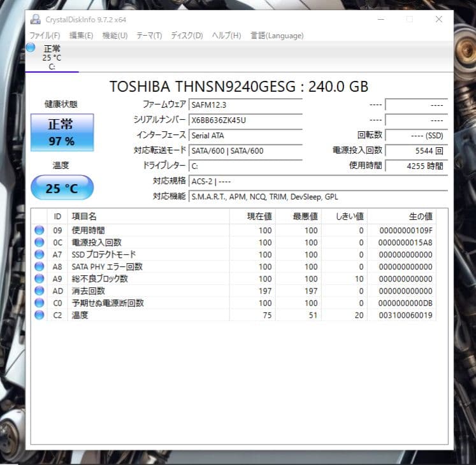This screenshot has width=476, height=465.
Task: Click threshold value 10 in 総不良ブロック数 row
Action: (359, 279)
